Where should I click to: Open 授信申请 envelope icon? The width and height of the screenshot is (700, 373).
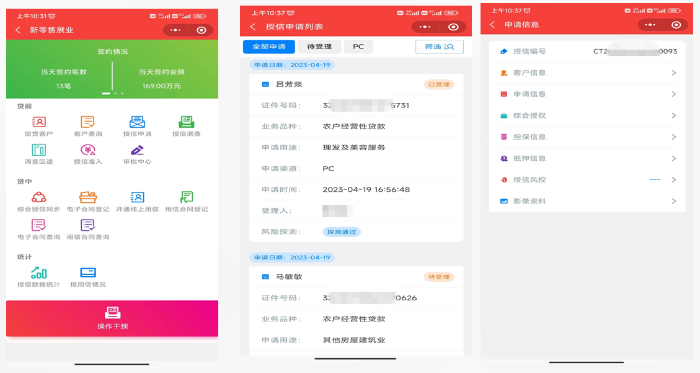137,122
